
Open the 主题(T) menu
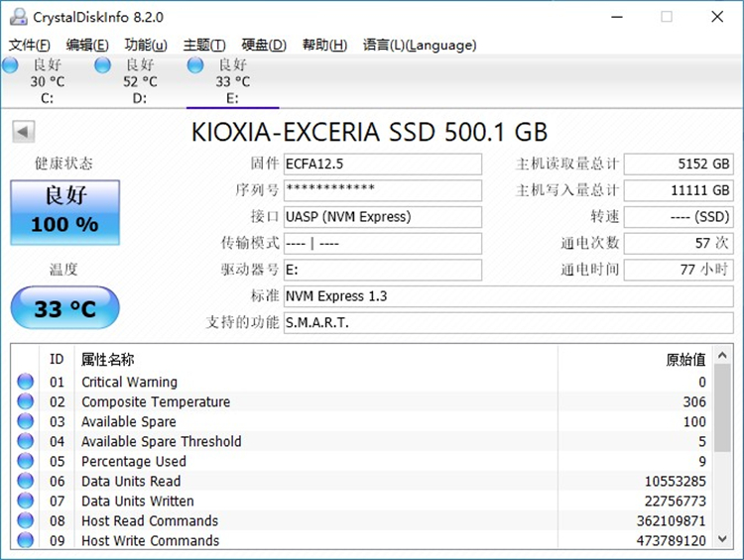(203, 45)
